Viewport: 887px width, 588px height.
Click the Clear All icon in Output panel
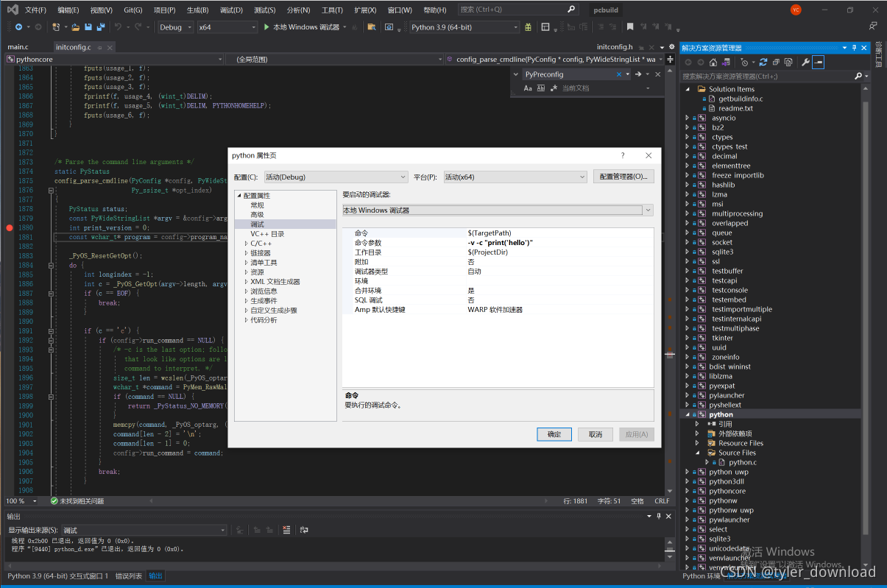pos(286,530)
